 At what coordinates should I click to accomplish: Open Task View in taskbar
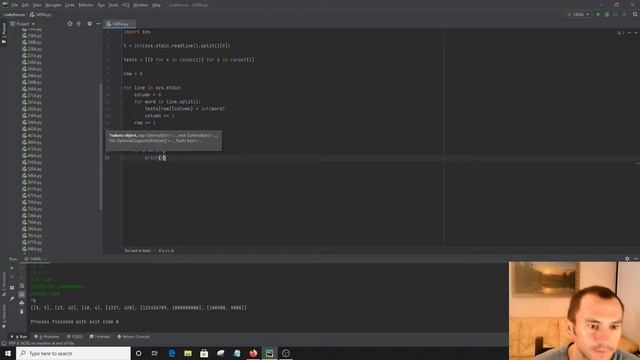(155, 353)
